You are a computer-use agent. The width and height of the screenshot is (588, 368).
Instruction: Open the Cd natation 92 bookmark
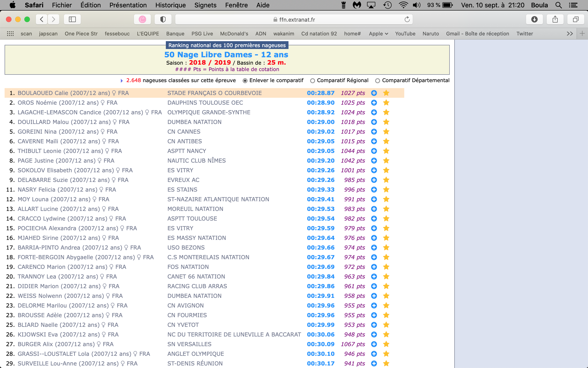tap(319, 34)
